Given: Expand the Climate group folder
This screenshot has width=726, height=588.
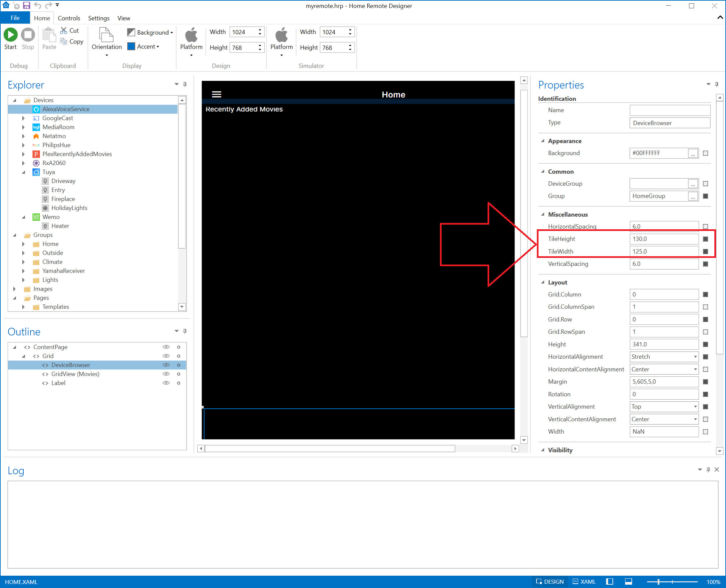Looking at the screenshot, I should pos(23,262).
